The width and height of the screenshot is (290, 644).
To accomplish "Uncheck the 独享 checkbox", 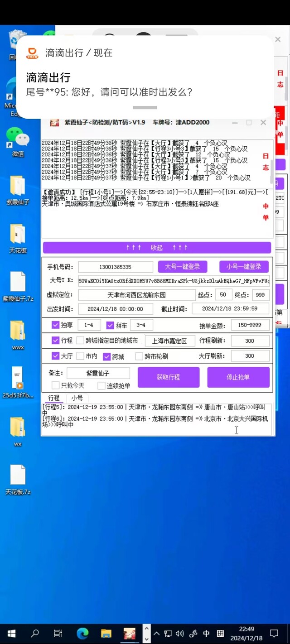I will point(55,325).
